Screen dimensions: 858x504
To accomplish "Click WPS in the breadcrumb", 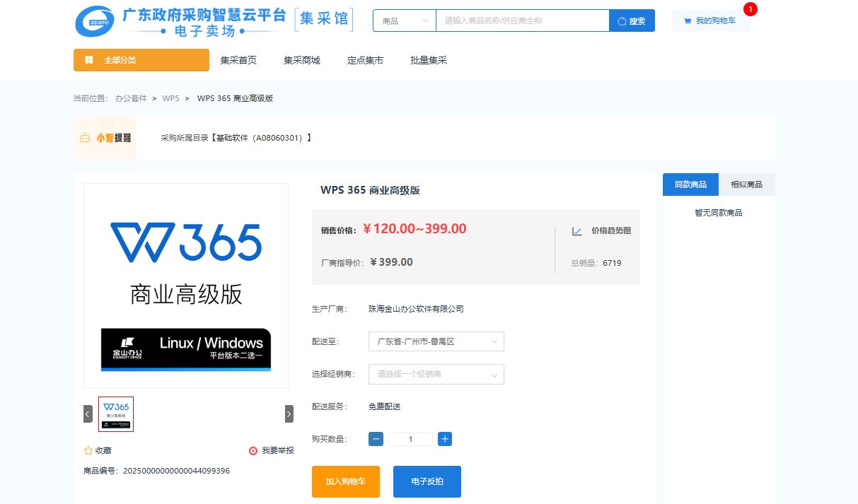I will 171,98.
